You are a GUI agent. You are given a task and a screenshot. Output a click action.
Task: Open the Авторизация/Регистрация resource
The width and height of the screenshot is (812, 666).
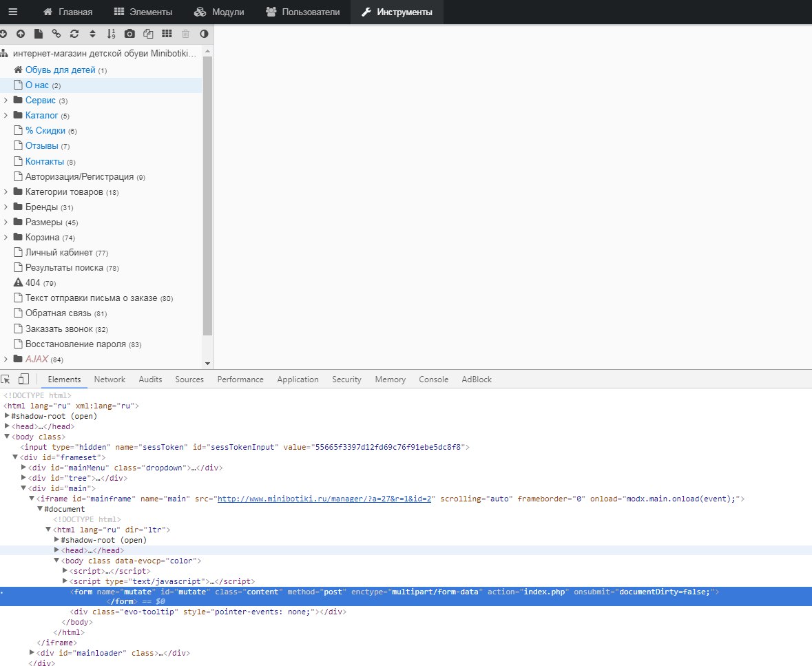click(79, 176)
